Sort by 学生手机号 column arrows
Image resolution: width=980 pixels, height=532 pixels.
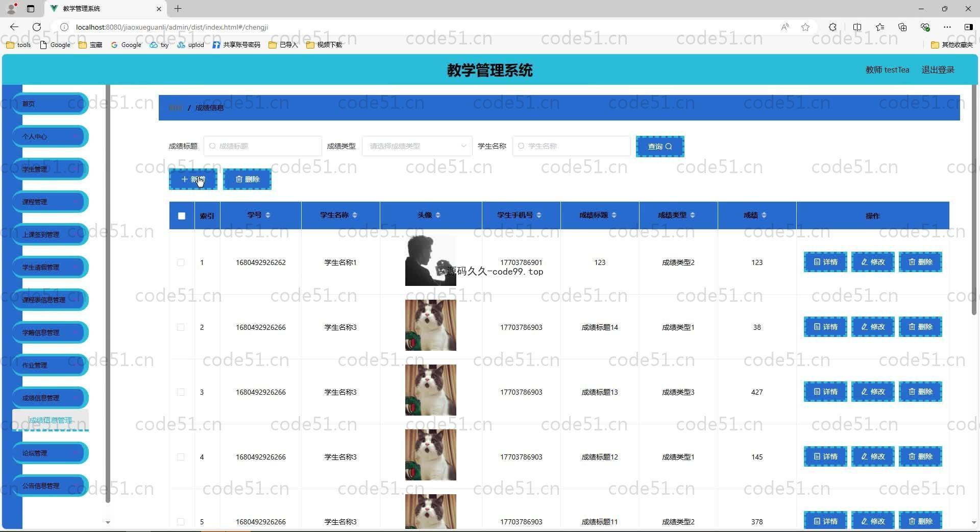(539, 215)
